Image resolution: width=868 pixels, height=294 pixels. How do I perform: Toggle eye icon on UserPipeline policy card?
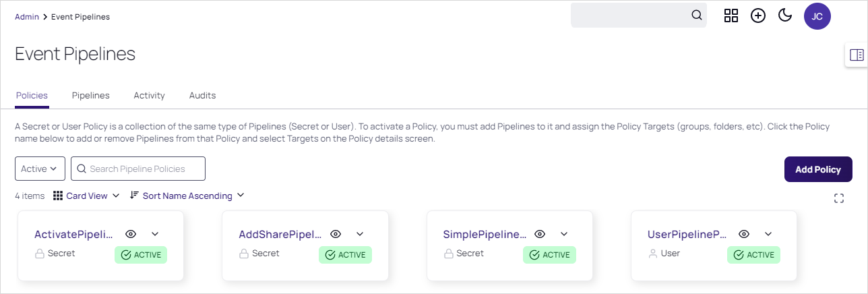[x=744, y=234]
